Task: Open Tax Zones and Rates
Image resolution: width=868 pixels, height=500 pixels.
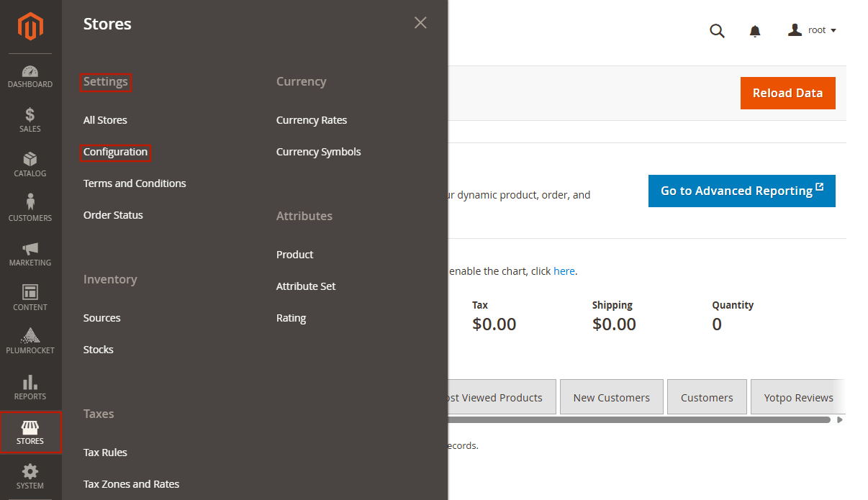Action: coord(132,484)
